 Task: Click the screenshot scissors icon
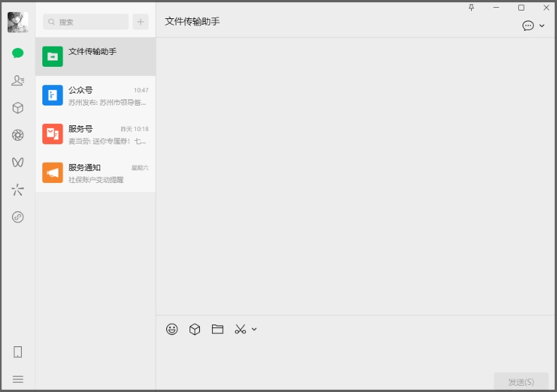(241, 329)
